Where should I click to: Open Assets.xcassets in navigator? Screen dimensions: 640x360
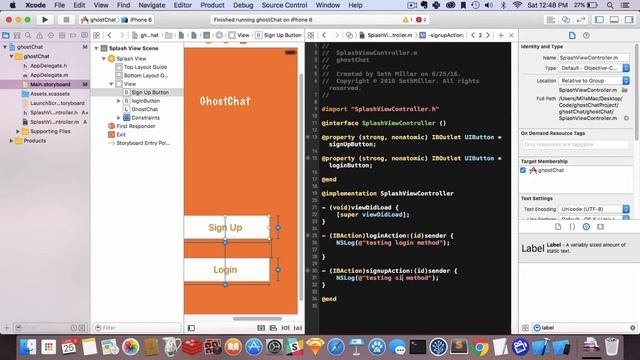pyautogui.click(x=50, y=94)
